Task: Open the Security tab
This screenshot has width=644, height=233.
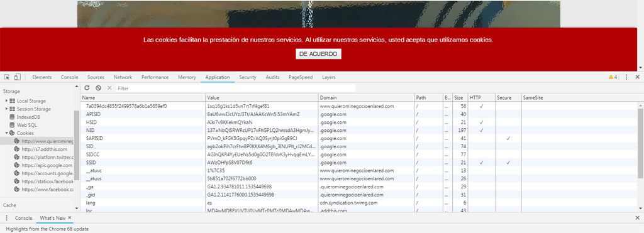Action: pos(248,77)
